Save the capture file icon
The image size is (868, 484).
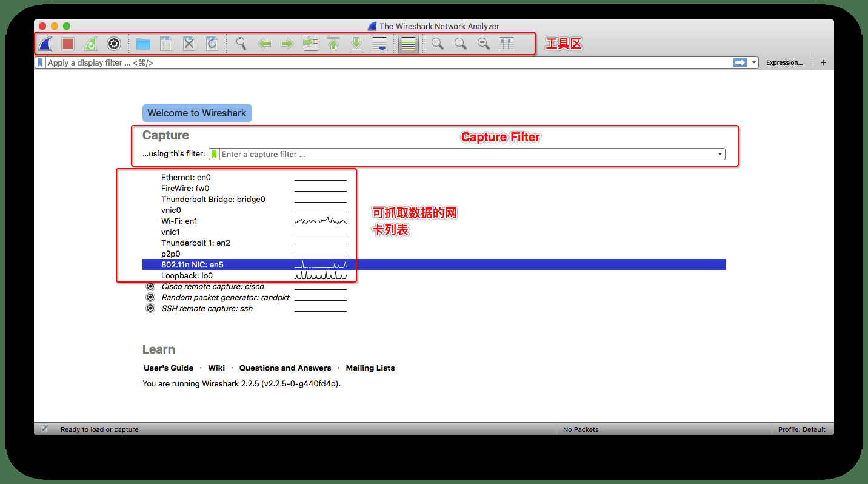(x=166, y=44)
